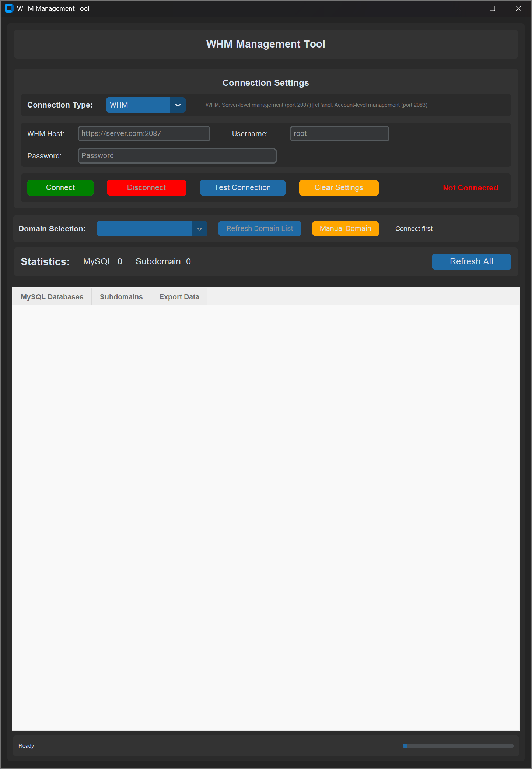The width and height of the screenshot is (532, 769).
Task: Open the Domain Selection combo box
Action: (152, 228)
